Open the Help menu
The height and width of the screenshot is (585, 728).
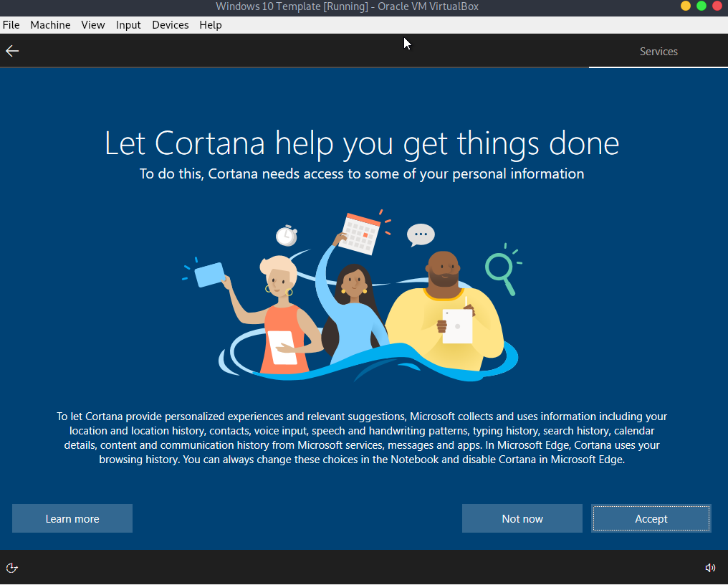coord(211,25)
